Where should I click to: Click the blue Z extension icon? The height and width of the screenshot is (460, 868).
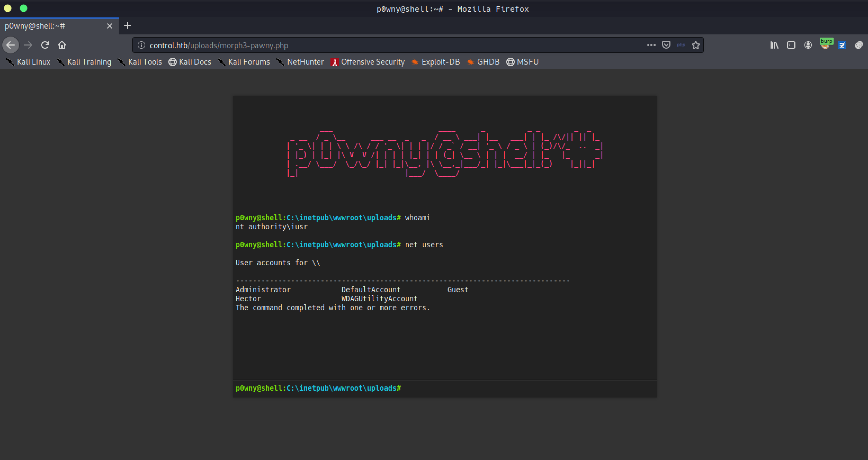[842, 45]
